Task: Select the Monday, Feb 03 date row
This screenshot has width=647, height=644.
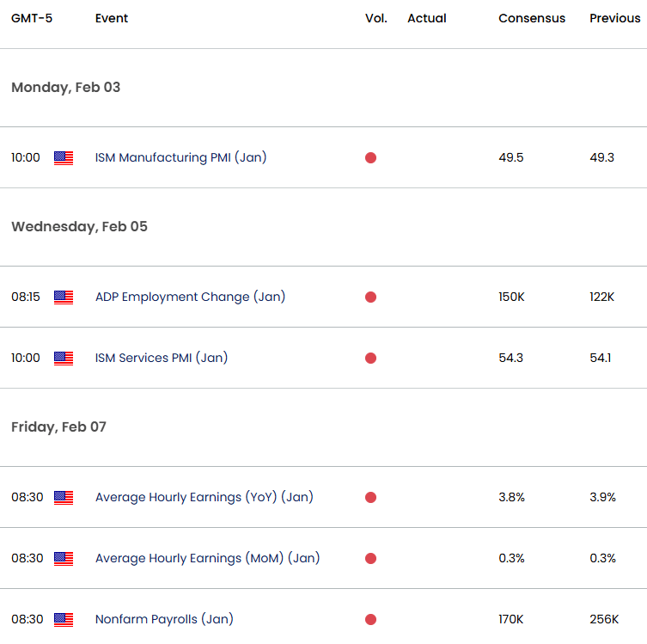Action: [x=66, y=88]
